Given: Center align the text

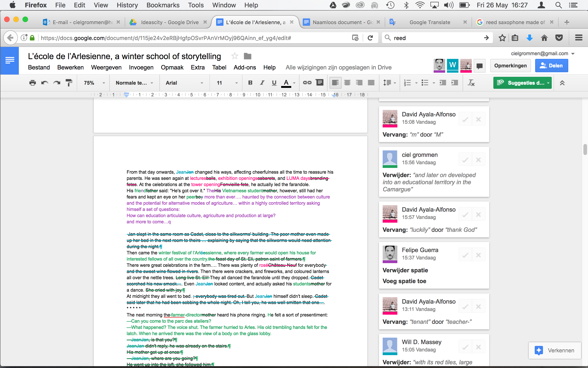Looking at the screenshot, I should pyautogui.click(x=347, y=83).
